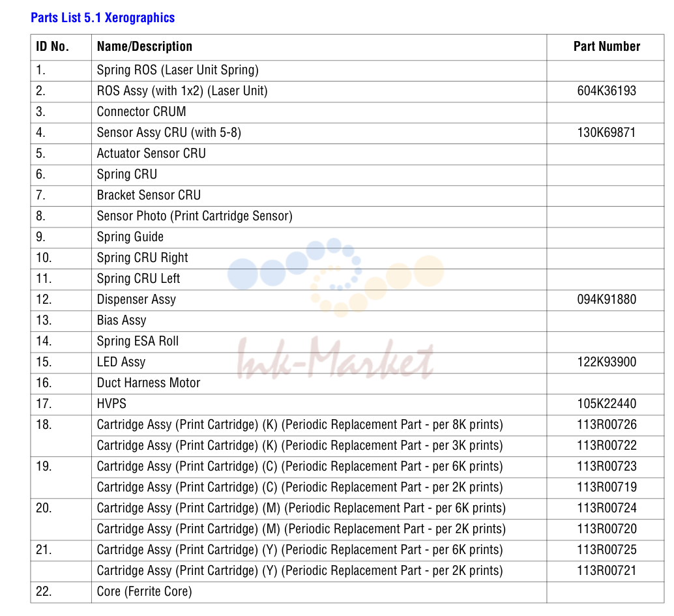
Task: Select the Sensor Assy CRU row
Action: [347, 133]
